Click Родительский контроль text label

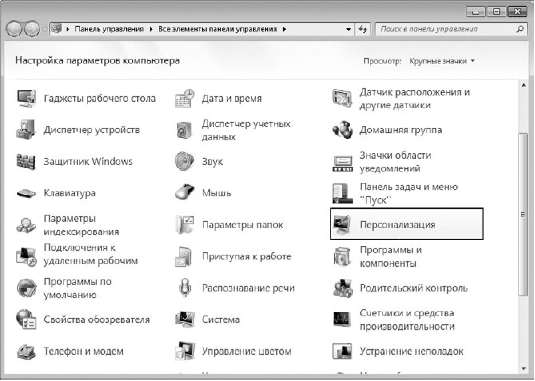click(x=414, y=288)
